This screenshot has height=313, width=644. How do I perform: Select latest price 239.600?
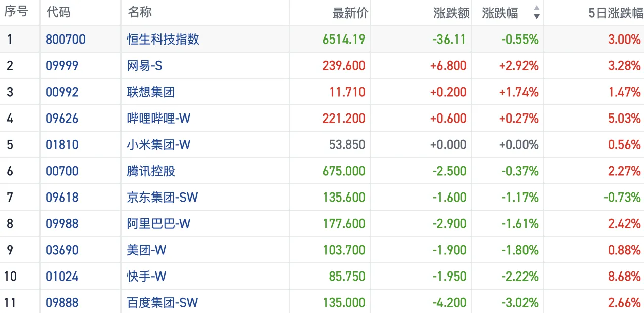pyautogui.click(x=344, y=66)
